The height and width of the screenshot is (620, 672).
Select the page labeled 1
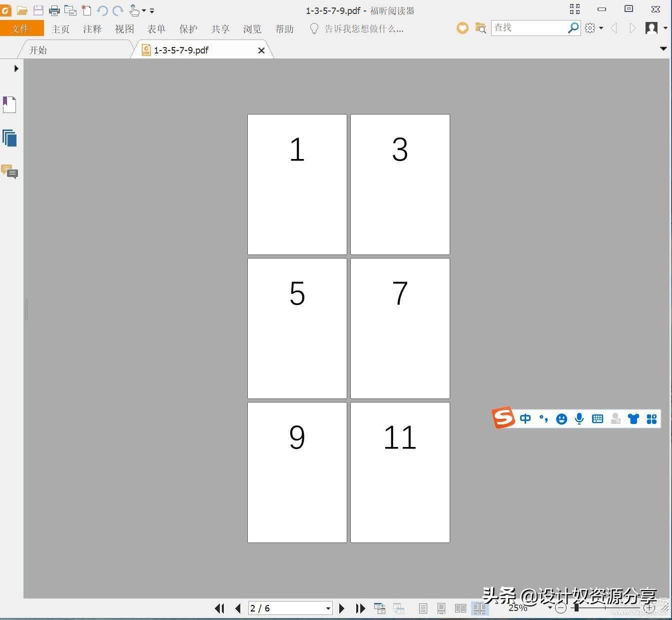(297, 184)
